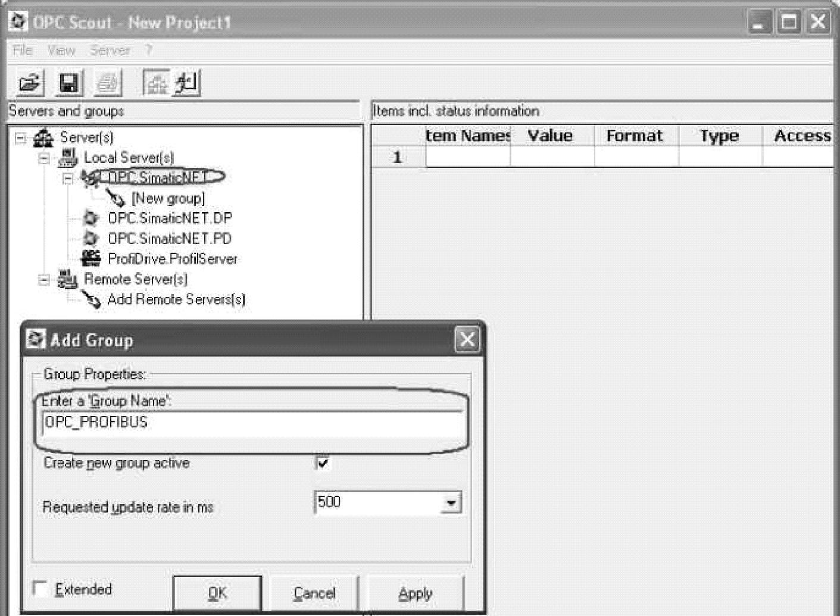Select the Server(s) root label
The width and height of the screenshot is (840, 616).
point(86,137)
